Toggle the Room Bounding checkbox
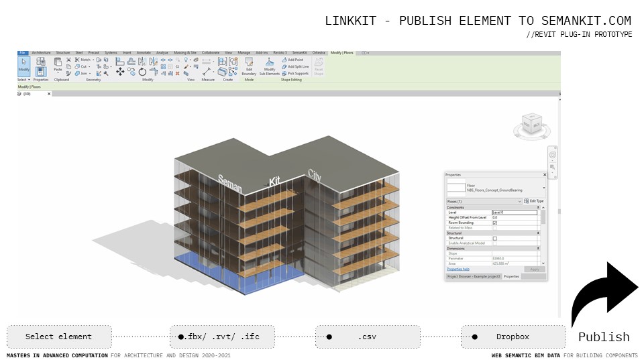Screen dimensions: 644x362 [495, 223]
